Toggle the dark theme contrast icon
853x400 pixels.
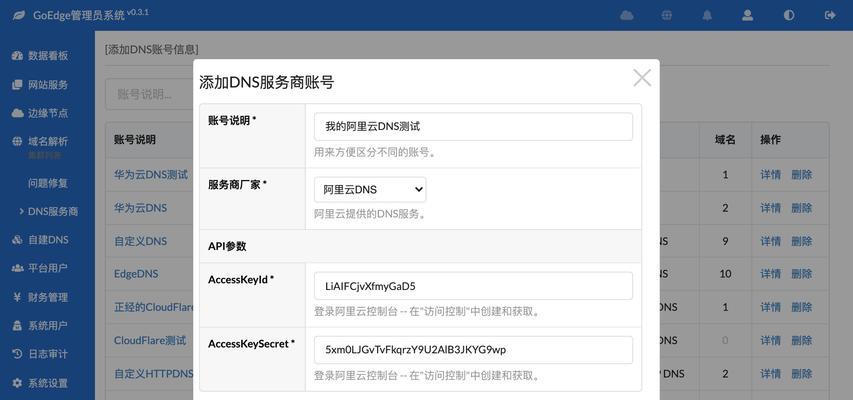click(789, 15)
